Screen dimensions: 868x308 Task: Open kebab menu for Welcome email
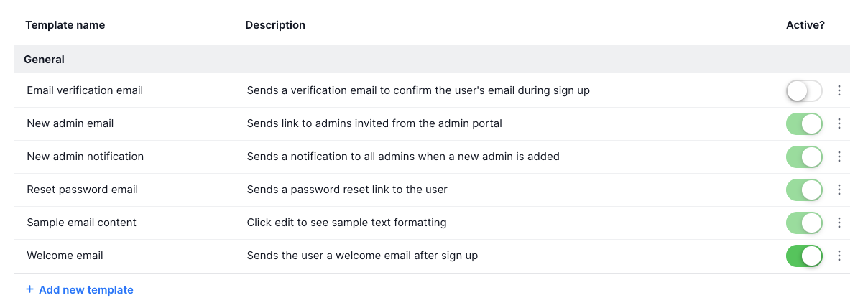(839, 256)
